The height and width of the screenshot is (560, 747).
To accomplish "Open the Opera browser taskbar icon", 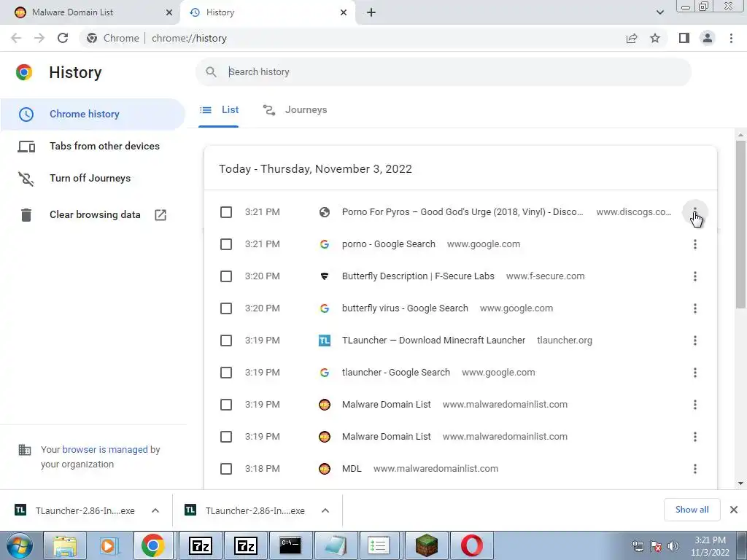I will click(471, 545).
